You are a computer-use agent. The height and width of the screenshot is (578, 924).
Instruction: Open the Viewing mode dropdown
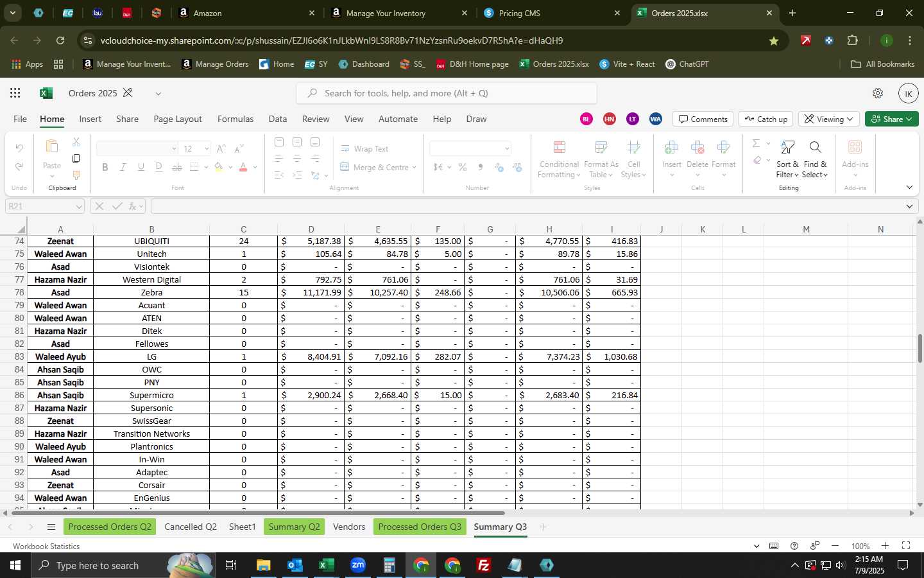tap(829, 119)
